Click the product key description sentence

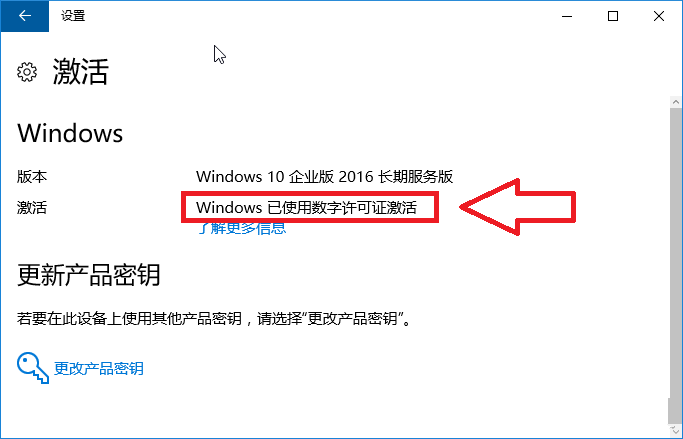pos(214,318)
